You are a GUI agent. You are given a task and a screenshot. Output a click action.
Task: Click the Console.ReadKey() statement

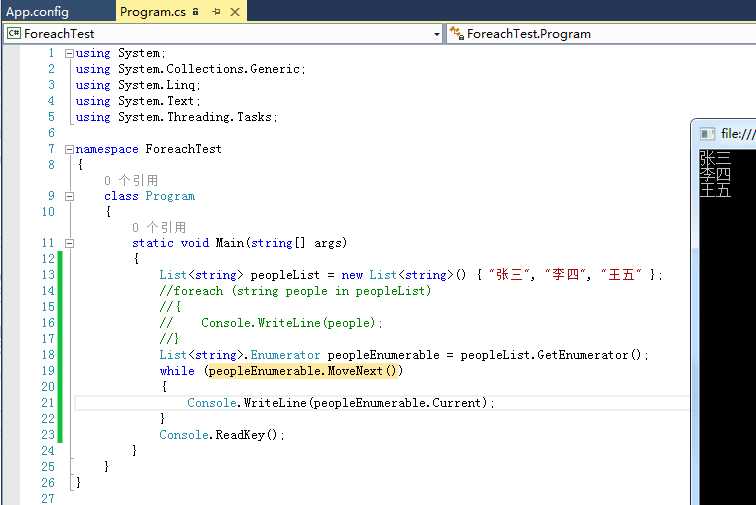pos(222,435)
